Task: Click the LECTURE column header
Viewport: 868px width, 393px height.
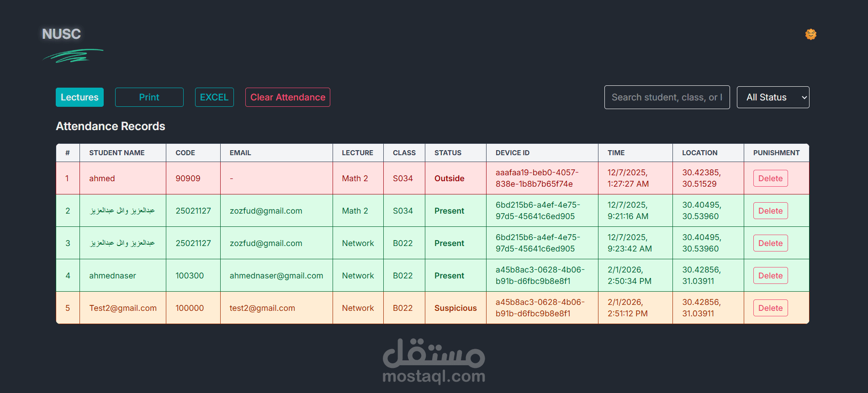Action: [358, 153]
